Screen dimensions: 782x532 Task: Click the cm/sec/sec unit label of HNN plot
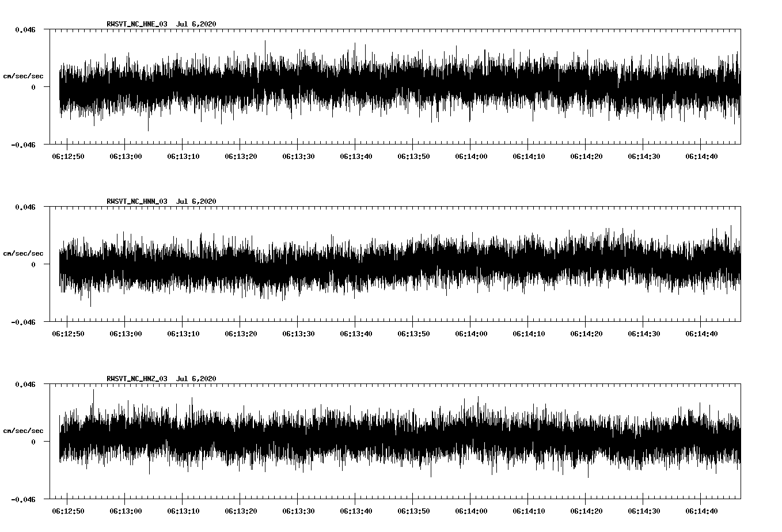(23, 253)
